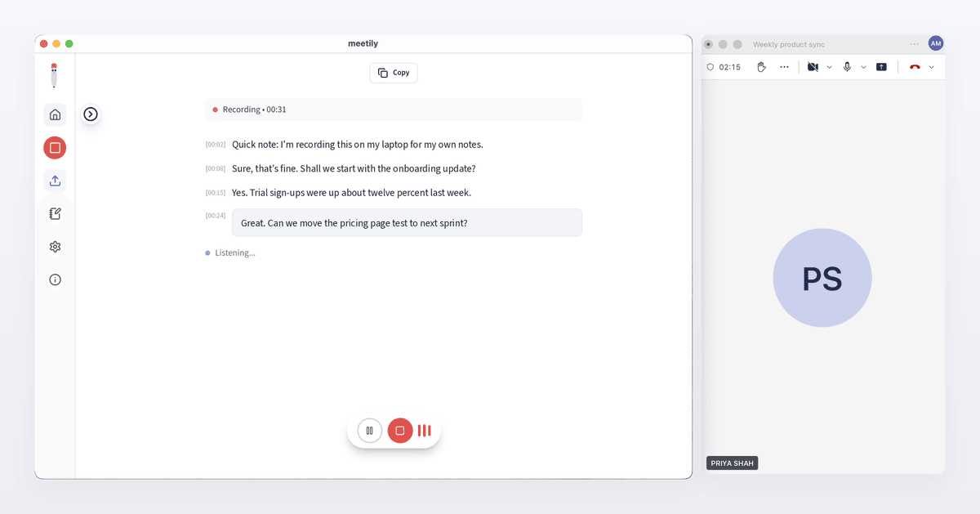Screen dimensions: 980x514
Task: Select the line 'Sure, that's fine. Shall we start...'
Action: pos(354,168)
